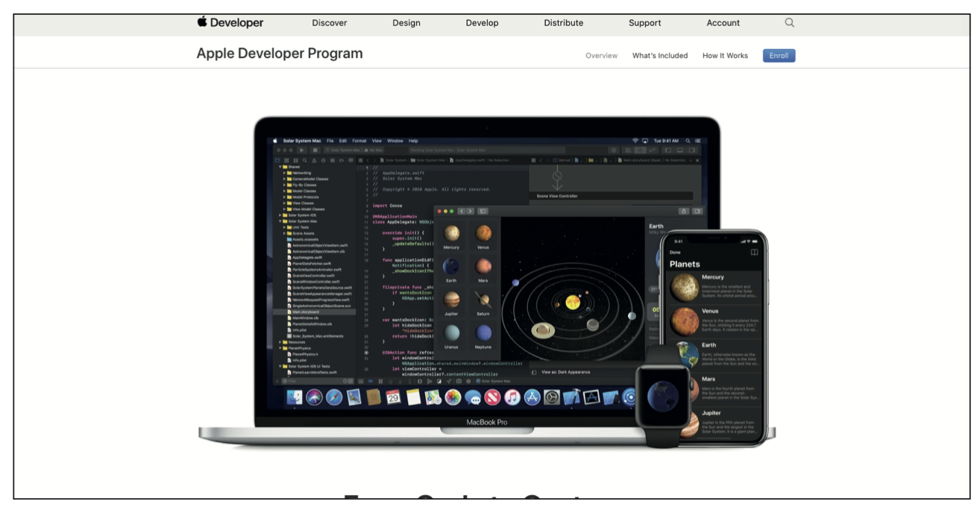Screen dimensions: 980x507
Task: Click the Wi-Fi icon in Mac menu bar
Action: click(635, 141)
